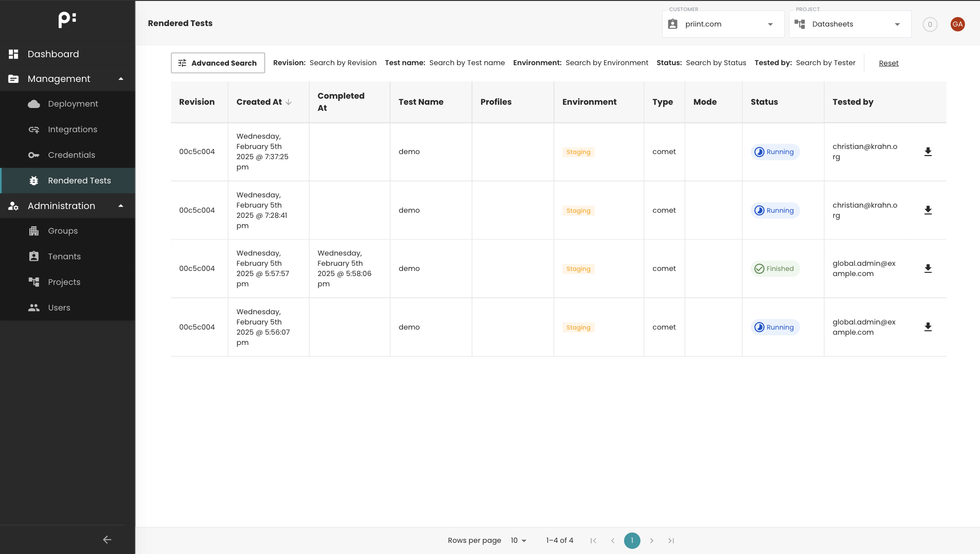Download the 7:37:25 pm test result
980x554 pixels.
[928, 152]
